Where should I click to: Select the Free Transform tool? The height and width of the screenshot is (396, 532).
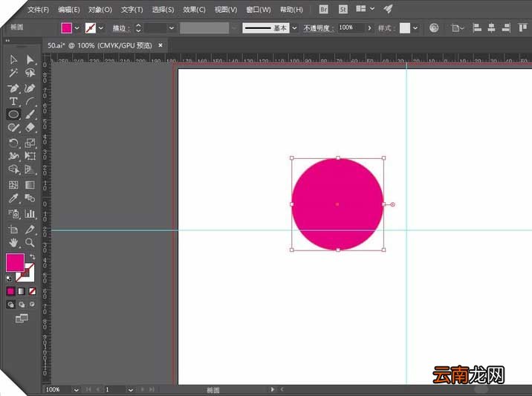[30, 156]
